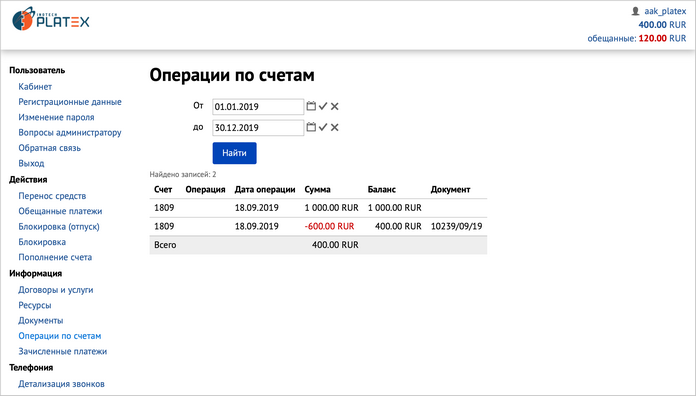Click the От date input field
The height and width of the screenshot is (396, 696).
click(x=258, y=107)
